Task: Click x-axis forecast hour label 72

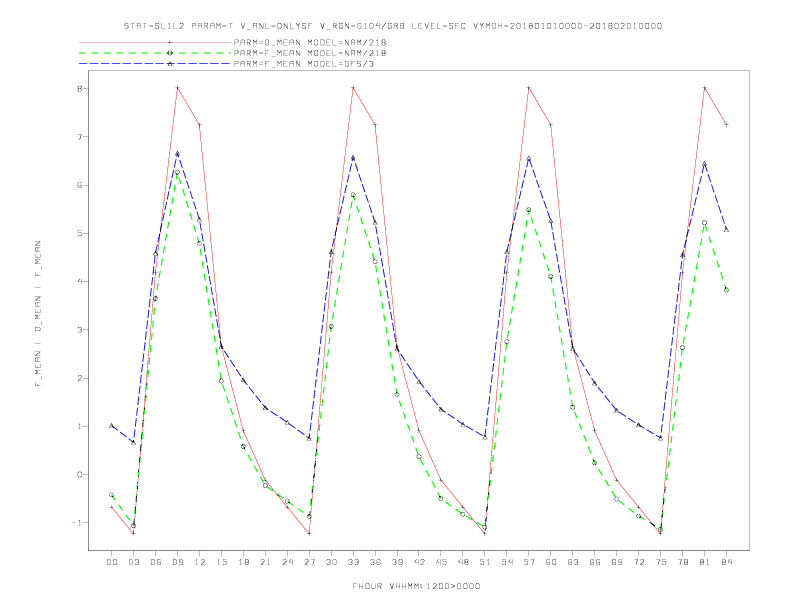Action: pos(638,562)
